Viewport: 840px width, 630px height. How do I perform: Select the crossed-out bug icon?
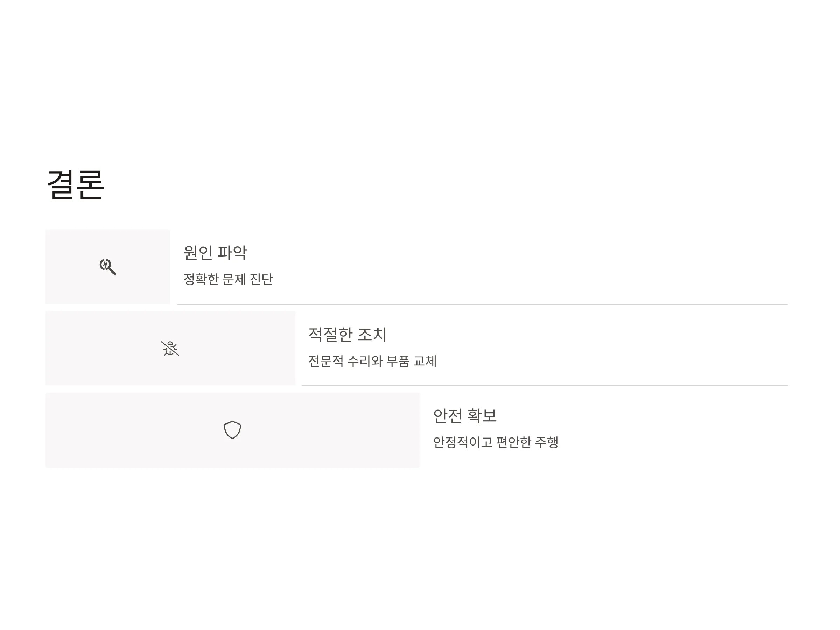[170, 348]
